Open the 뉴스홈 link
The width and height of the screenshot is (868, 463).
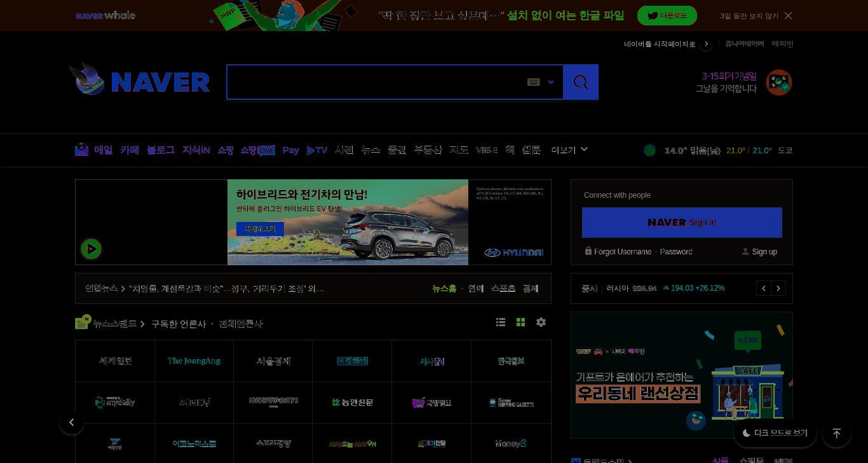coord(444,289)
